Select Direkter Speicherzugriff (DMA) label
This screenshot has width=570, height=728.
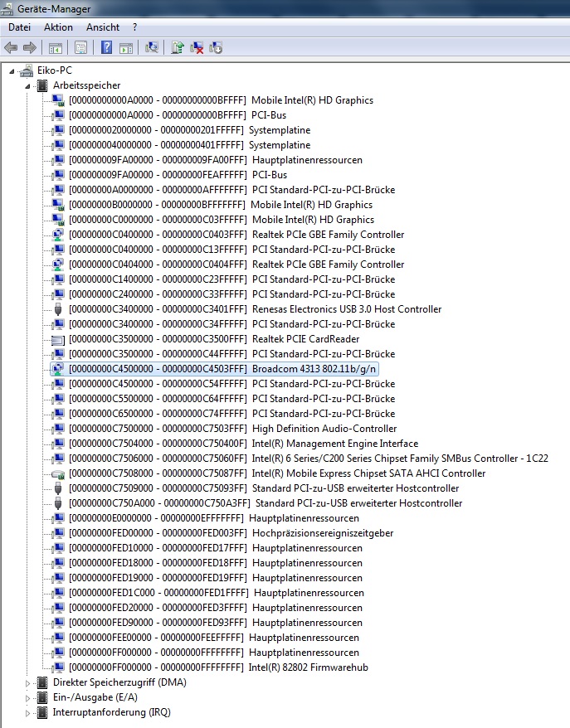pos(119,682)
